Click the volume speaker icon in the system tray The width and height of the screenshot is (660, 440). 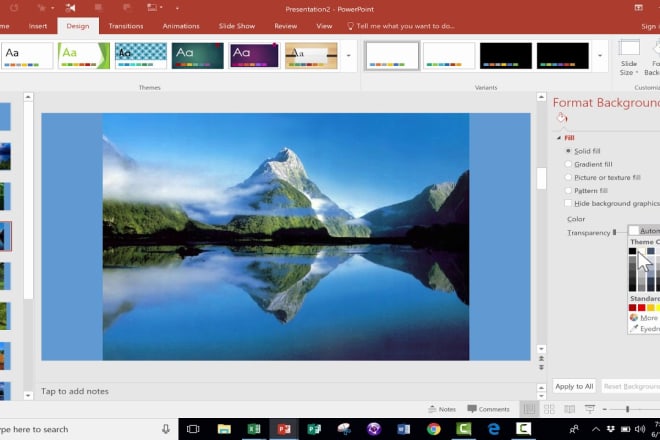640,429
